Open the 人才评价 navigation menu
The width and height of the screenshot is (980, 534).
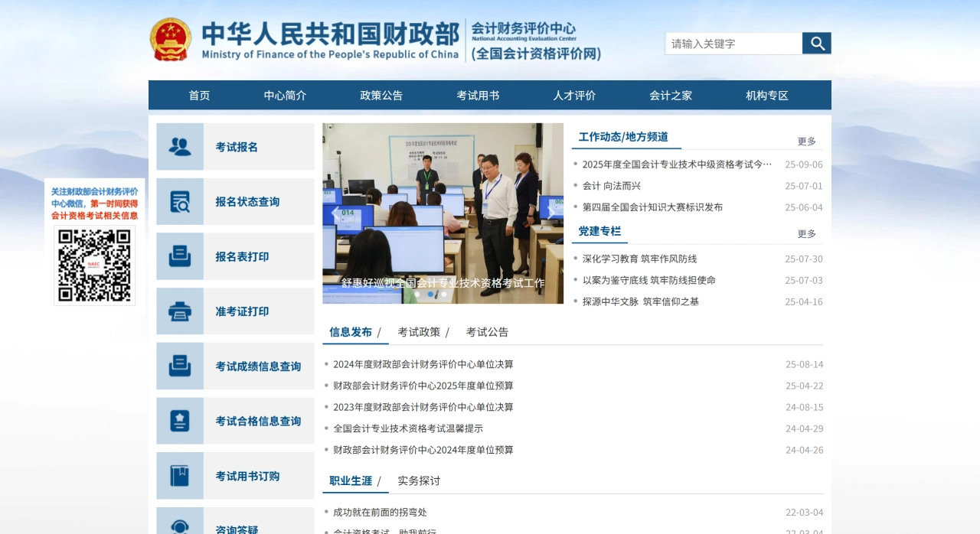tap(573, 95)
